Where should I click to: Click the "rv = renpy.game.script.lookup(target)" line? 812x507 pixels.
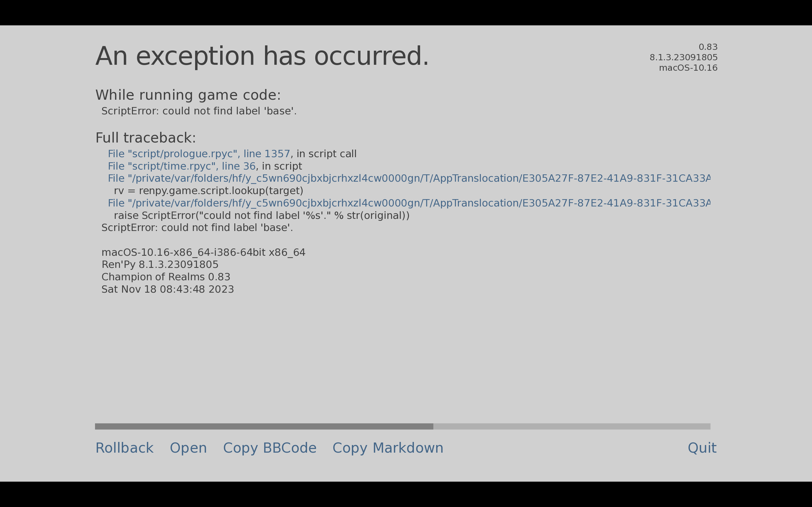(x=208, y=191)
